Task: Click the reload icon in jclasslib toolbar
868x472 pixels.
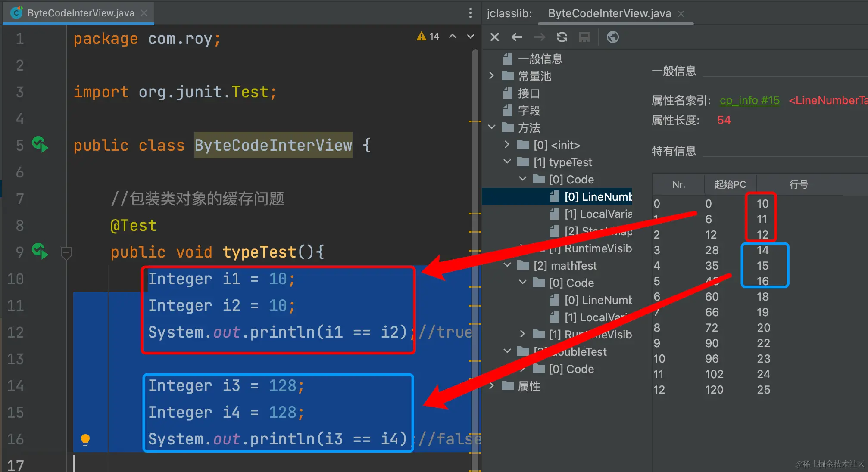Action: tap(562, 37)
